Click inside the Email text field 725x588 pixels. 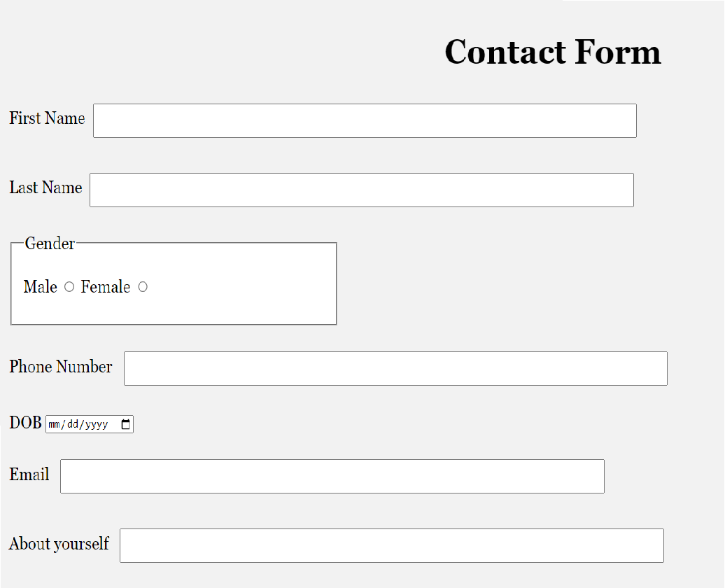[332, 476]
